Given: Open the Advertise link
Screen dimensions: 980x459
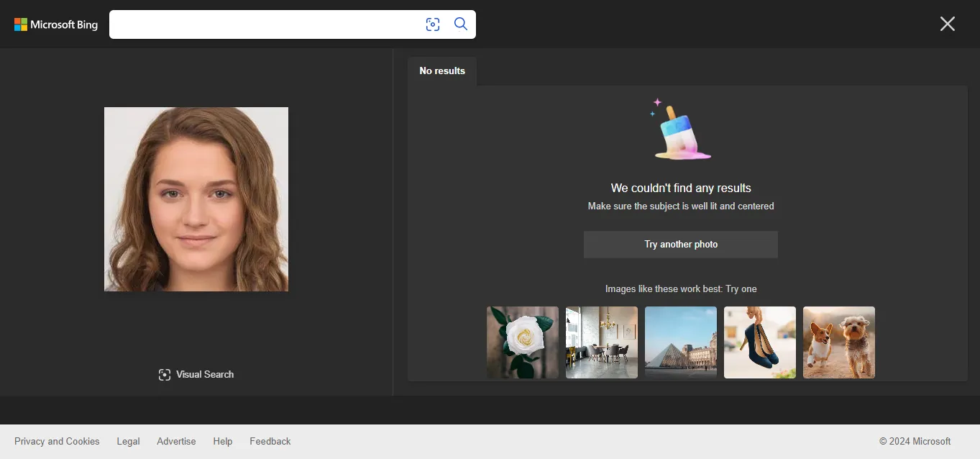Looking at the screenshot, I should (x=175, y=441).
